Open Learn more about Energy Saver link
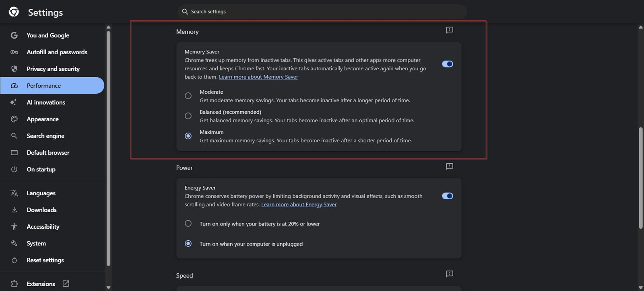The image size is (644, 291). tap(299, 205)
